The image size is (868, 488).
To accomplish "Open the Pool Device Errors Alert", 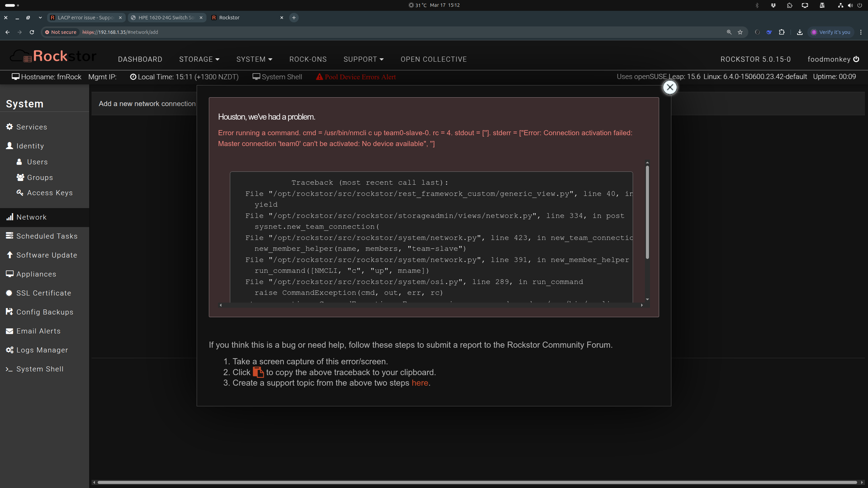I will tap(356, 77).
